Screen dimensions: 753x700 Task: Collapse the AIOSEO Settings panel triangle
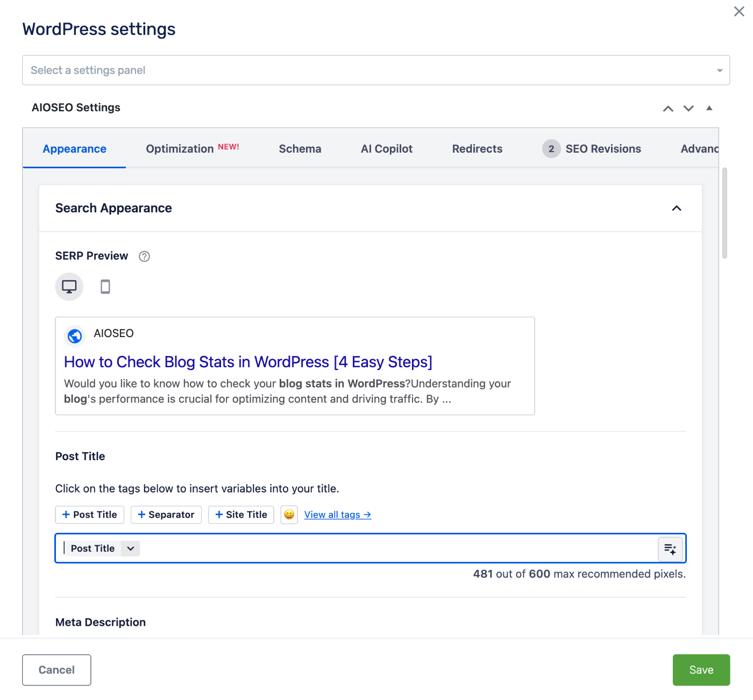(x=709, y=108)
